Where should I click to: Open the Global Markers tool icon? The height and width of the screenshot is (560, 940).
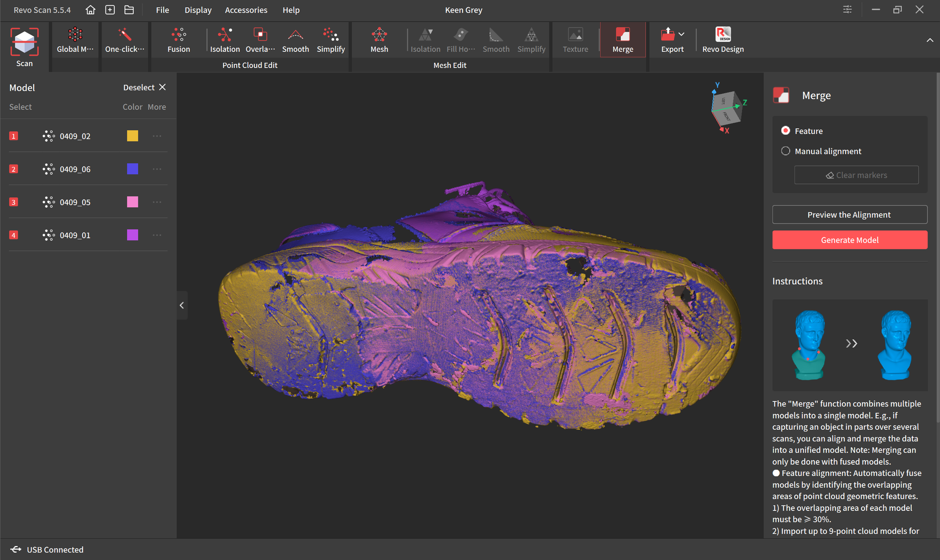pyautogui.click(x=75, y=35)
